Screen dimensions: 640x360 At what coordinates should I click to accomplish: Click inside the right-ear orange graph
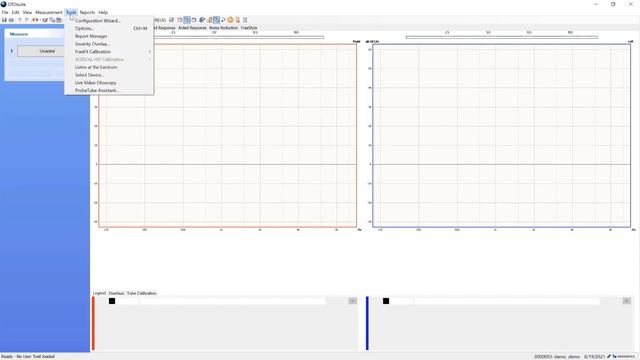tap(227, 136)
